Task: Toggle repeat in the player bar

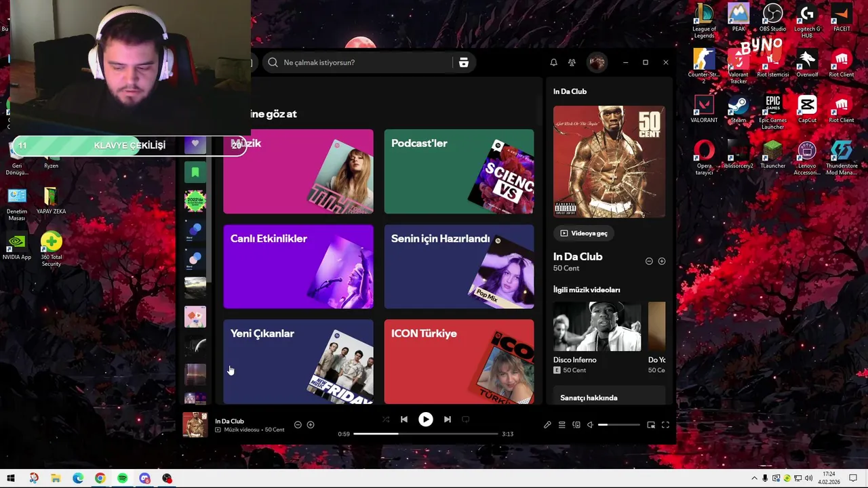Action: [x=465, y=420]
